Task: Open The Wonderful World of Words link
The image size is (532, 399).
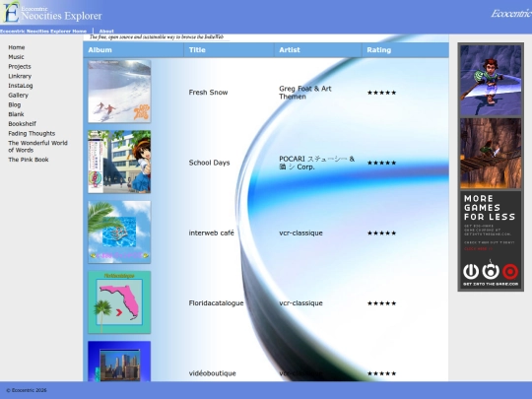Action: click(x=38, y=146)
